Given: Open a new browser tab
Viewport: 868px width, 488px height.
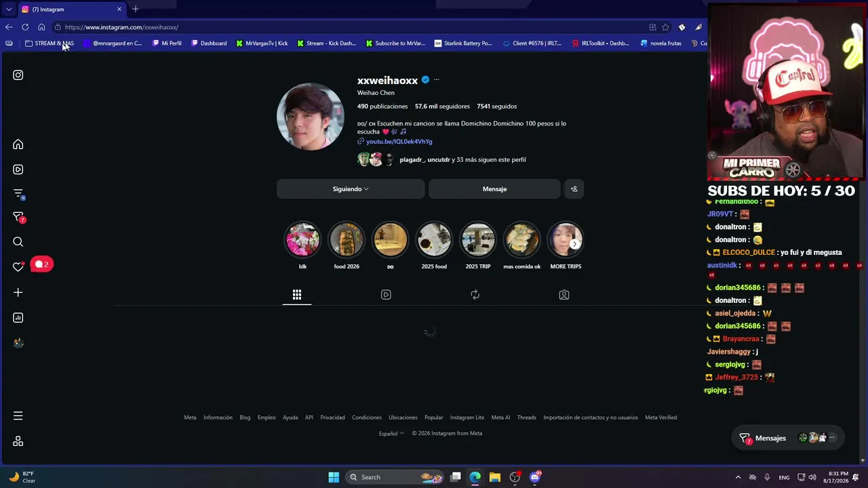Looking at the screenshot, I should [136, 9].
